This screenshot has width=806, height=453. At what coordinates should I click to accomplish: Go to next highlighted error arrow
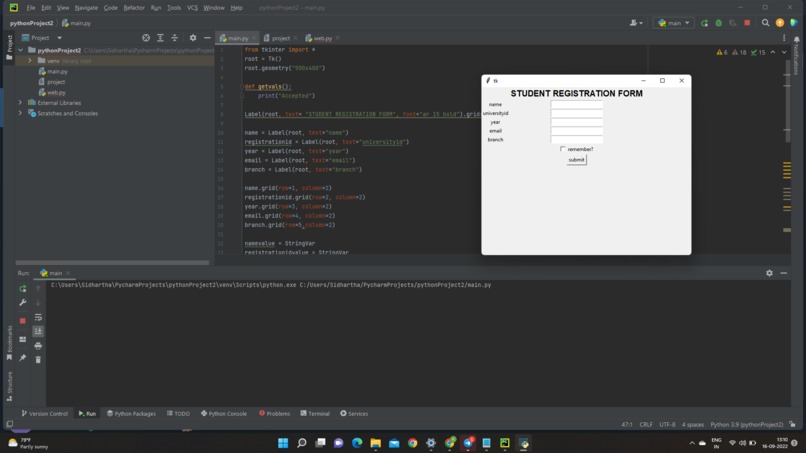tap(784, 52)
